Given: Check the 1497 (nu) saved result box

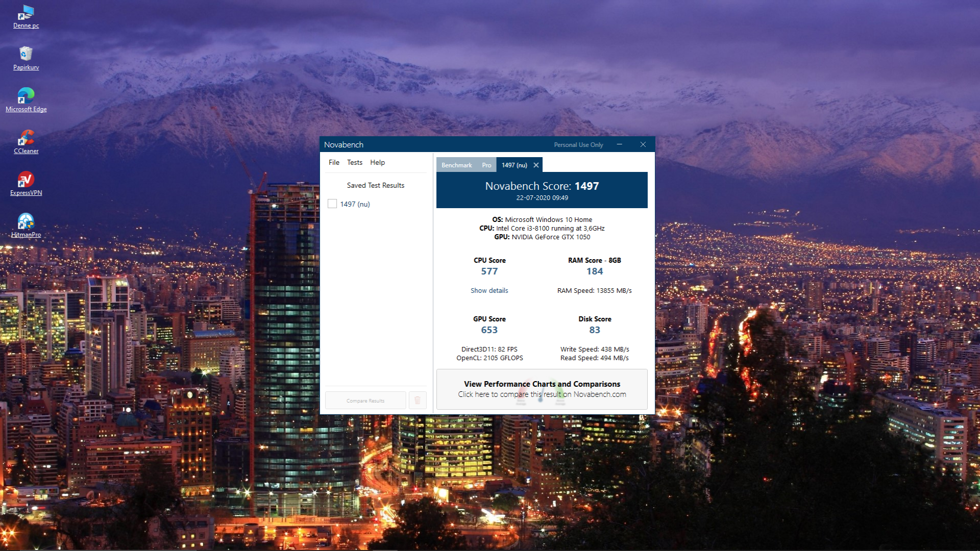Looking at the screenshot, I should [x=332, y=204].
